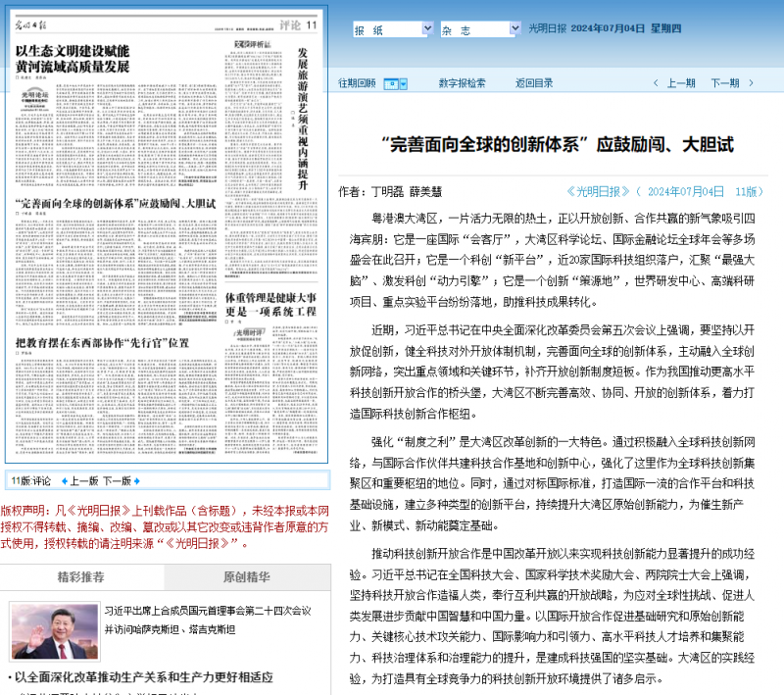Click the 11版:评论 page label
Viewport: 784px width, 695px height.
(31, 481)
